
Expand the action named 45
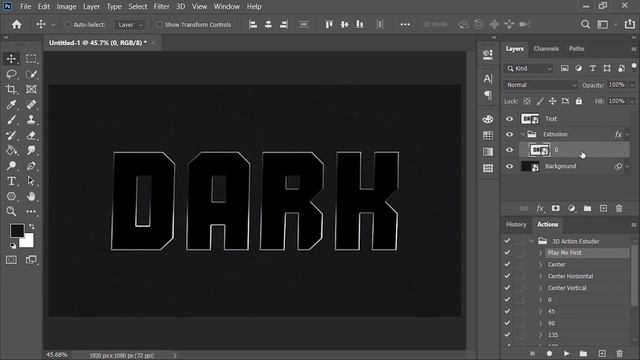pos(540,312)
